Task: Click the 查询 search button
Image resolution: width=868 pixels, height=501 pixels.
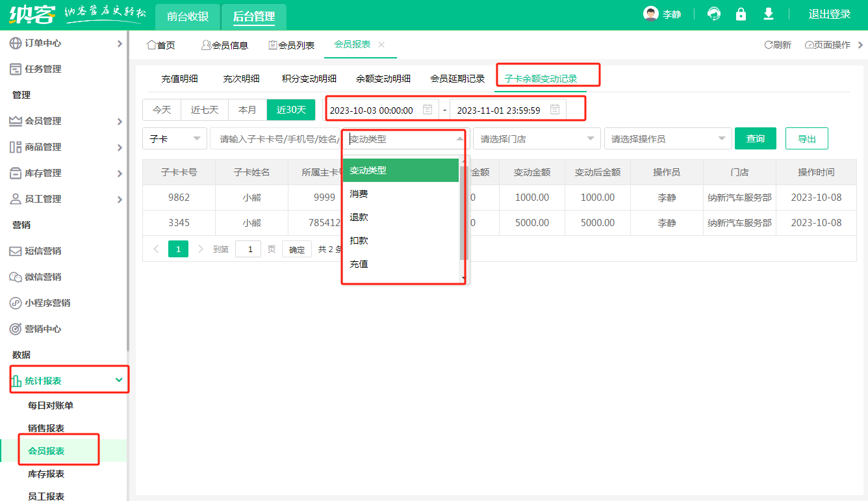Action: [x=755, y=138]
